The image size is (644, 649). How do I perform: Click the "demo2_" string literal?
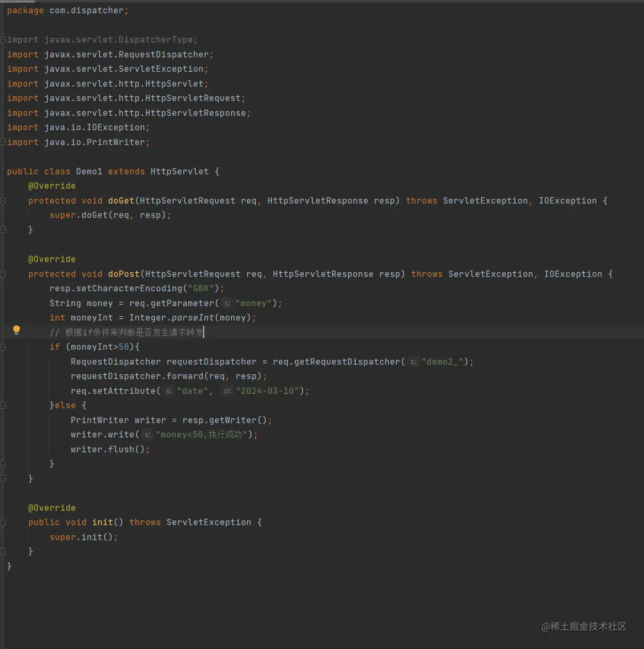pos(442,362)
